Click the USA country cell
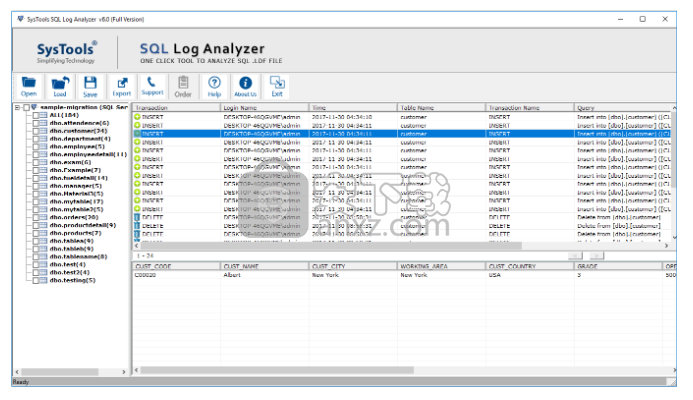Viewport: 693px width, 400px height. [495, 275]
